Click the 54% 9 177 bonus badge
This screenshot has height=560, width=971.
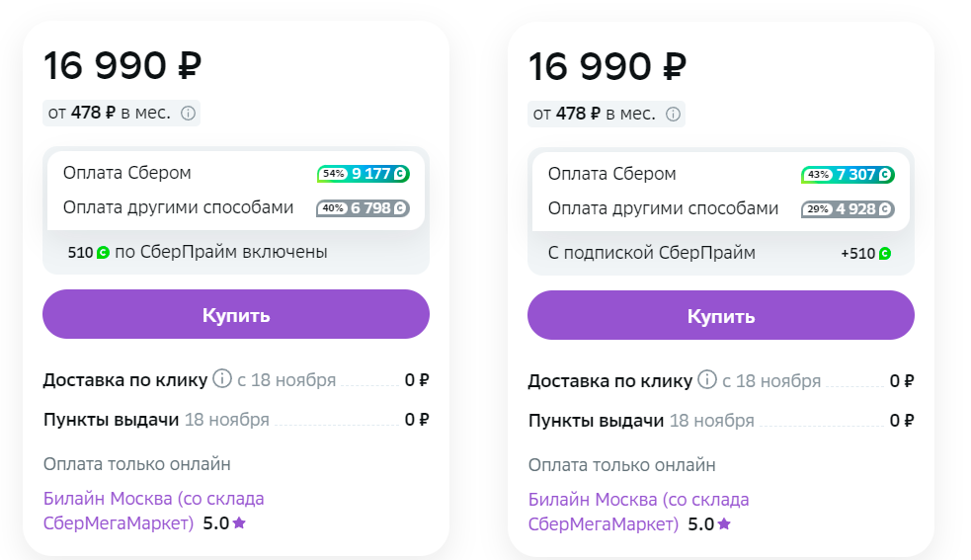[363, 174]
